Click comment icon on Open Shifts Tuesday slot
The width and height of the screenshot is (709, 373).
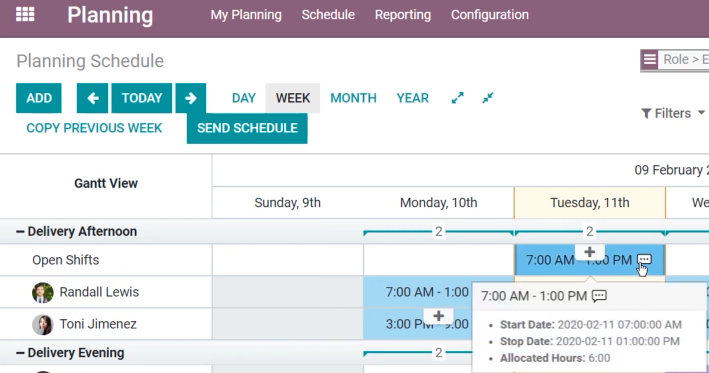click(644, 260)
